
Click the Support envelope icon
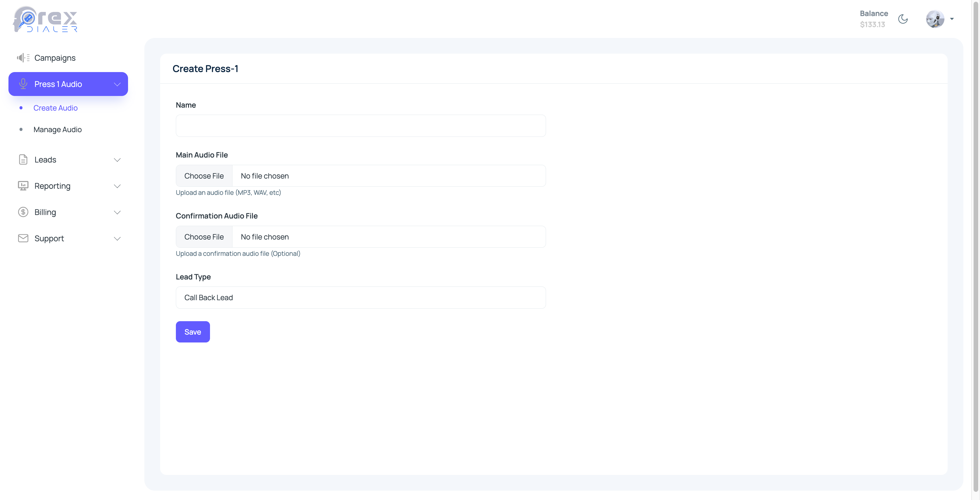(x=23, y=238)
